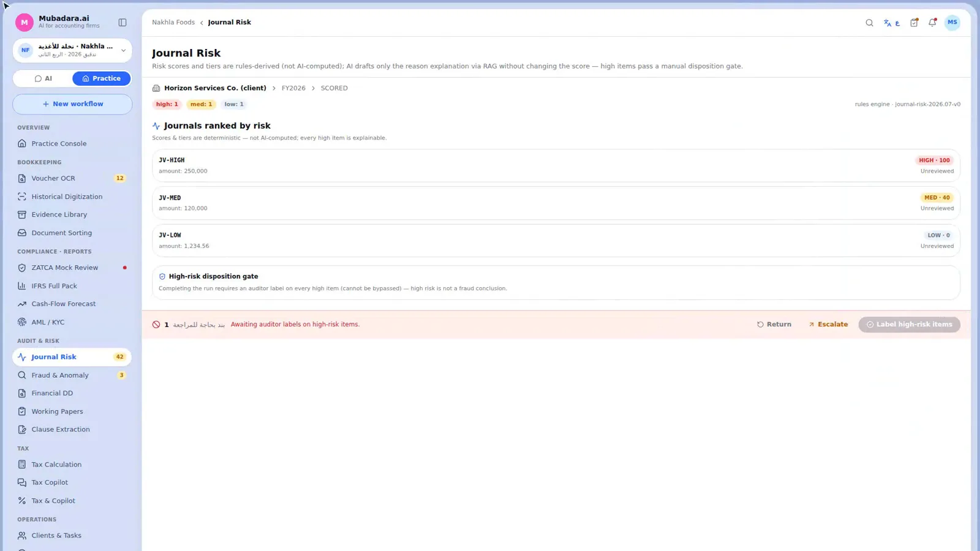Click the Escalate button
980x551 pixels.
pos(827,324)
